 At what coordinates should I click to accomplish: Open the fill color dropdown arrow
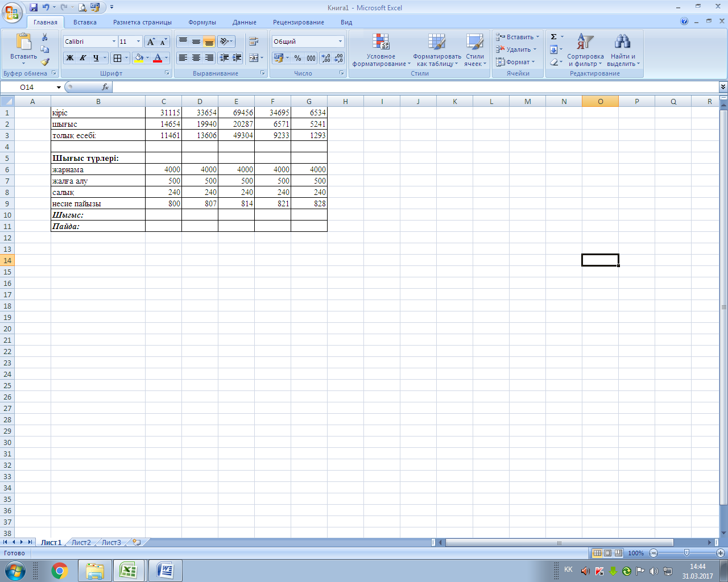[147, 58]
